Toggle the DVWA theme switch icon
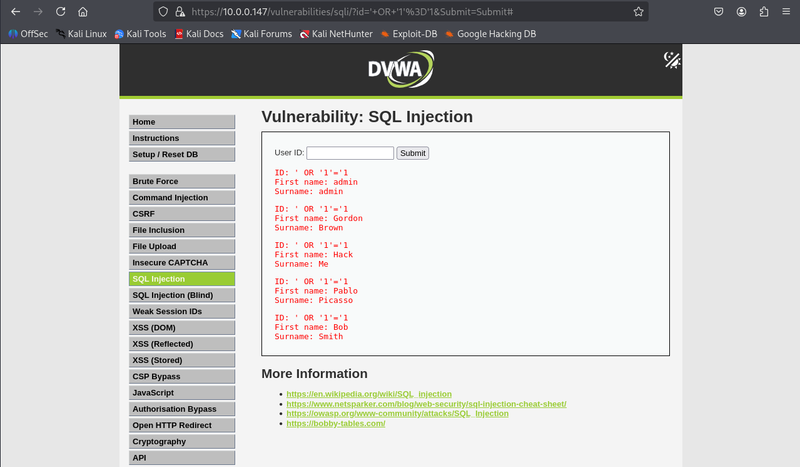The height and width of the screenshot is (467, 800). pyautogui.click(x=671, y=60)
